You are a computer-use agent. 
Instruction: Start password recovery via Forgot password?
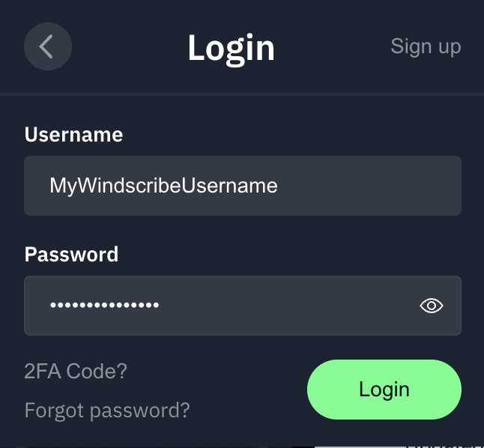(x=107, y=411)
